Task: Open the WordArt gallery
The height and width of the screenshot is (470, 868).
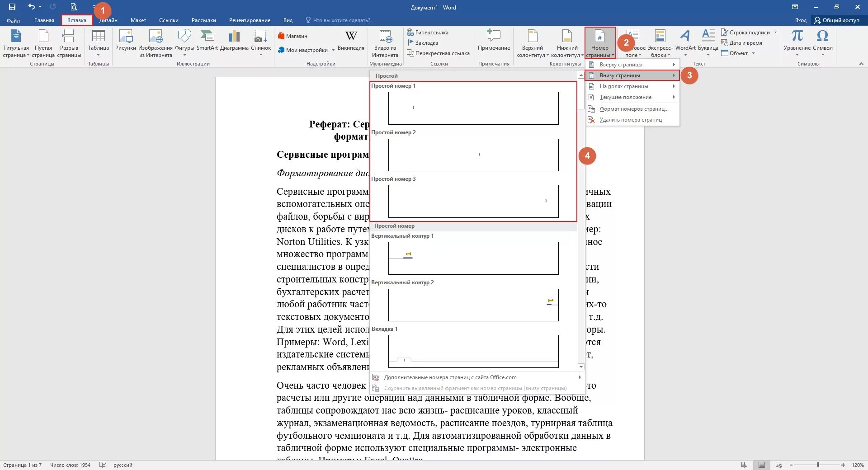Action: click(685, 43)
